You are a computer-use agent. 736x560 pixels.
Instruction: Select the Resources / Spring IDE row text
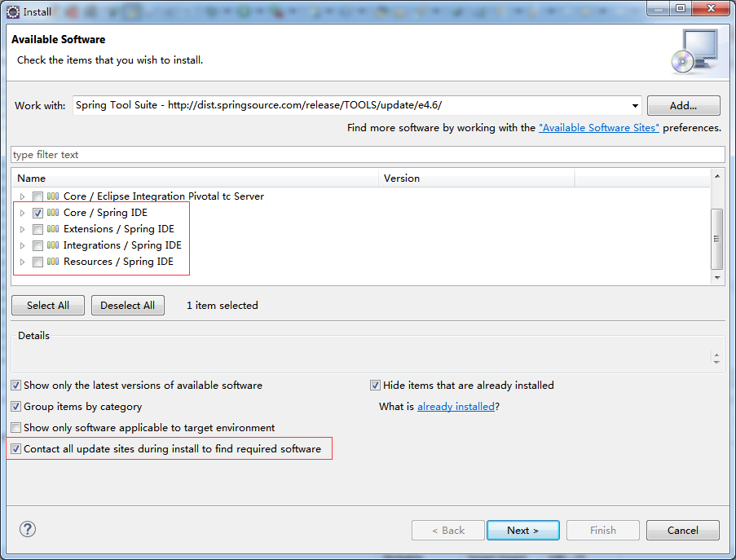[118, 262]
